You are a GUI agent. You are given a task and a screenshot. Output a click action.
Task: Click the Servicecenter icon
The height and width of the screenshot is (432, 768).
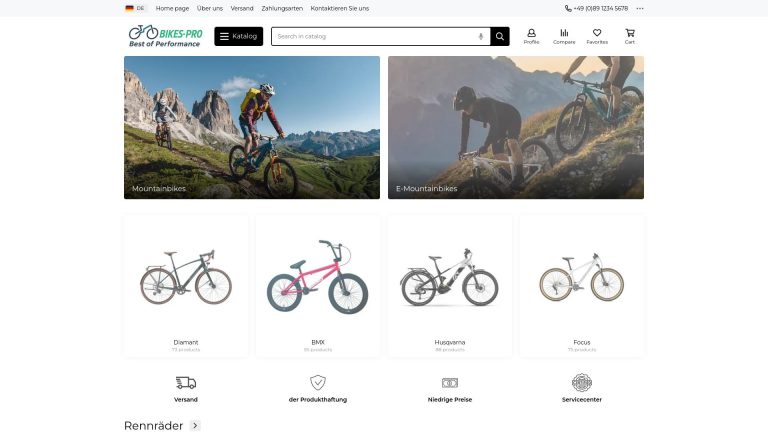coord(582,382)
